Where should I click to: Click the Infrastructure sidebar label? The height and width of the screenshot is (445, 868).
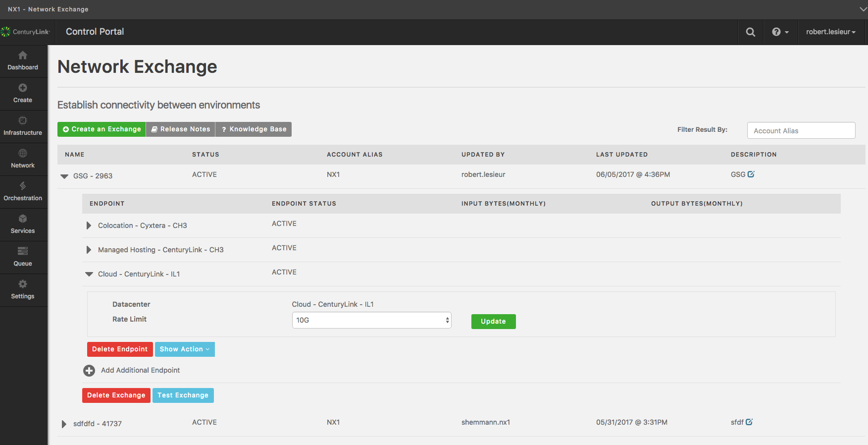pyautogui.click(x=23, y=133)
